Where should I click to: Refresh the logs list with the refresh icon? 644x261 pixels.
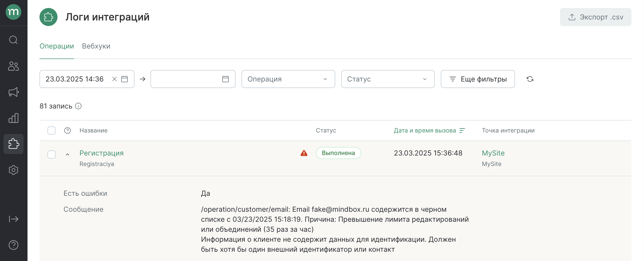[x=530, y=79]
